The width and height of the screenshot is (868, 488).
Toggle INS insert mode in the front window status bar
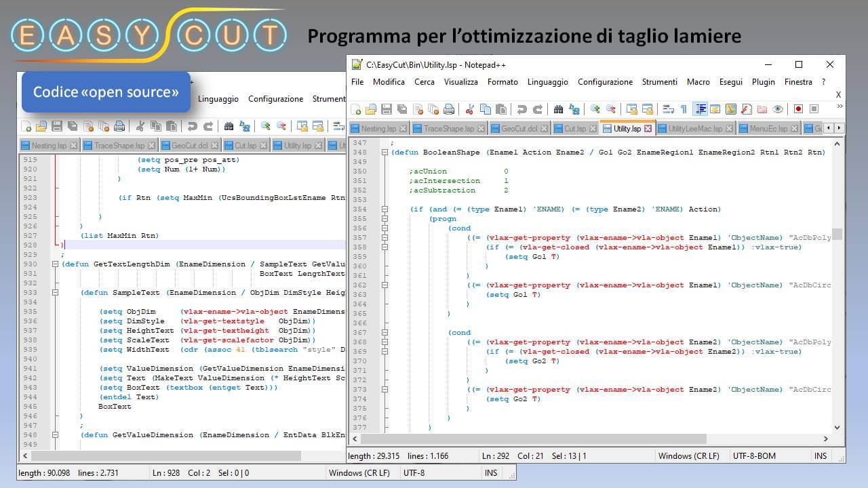point(821,456)
